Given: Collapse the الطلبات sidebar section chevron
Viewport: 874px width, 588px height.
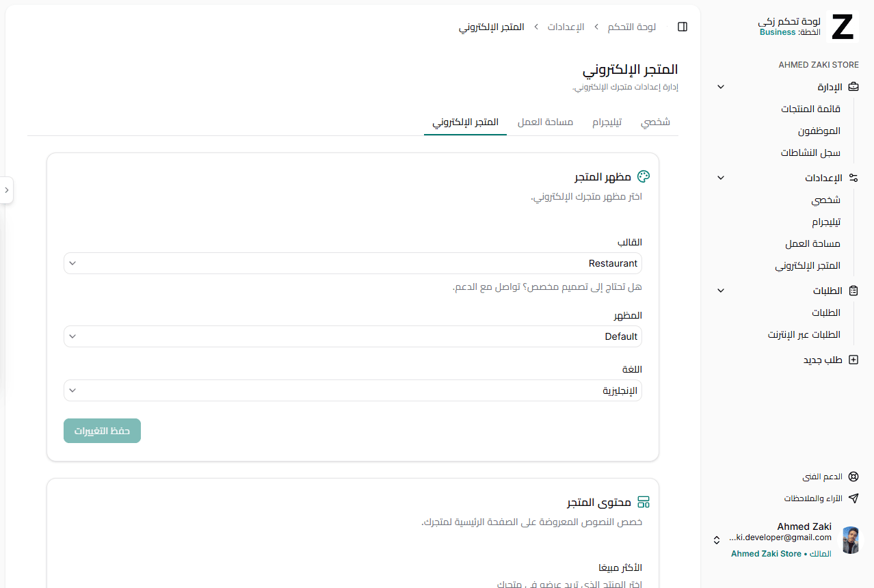Looking at the screenshot, I should (x=721, y=291).
